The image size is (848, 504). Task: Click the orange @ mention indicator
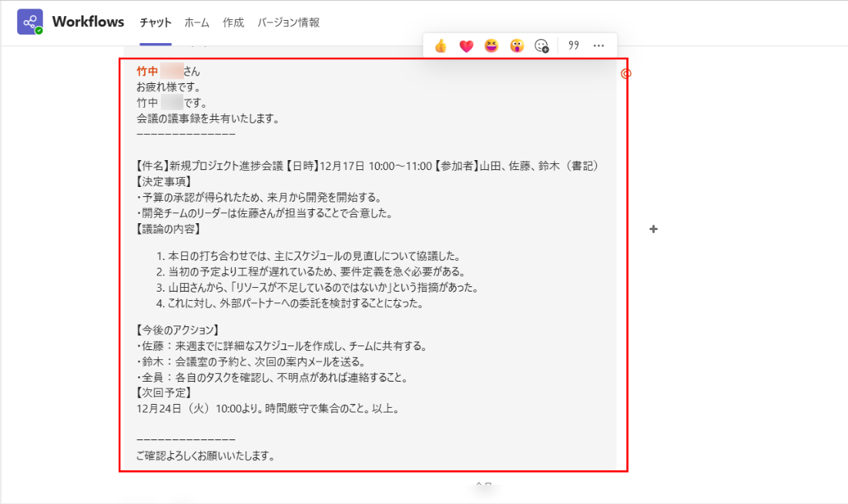click(x=626, y=73)
